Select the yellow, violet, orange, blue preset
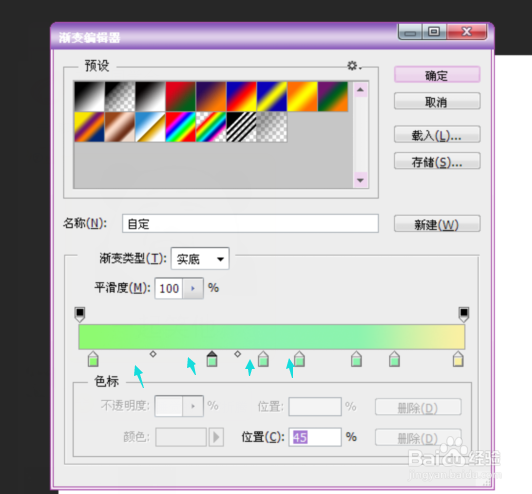The width and height of the screenshot is (532, 494). coord(89,127)
